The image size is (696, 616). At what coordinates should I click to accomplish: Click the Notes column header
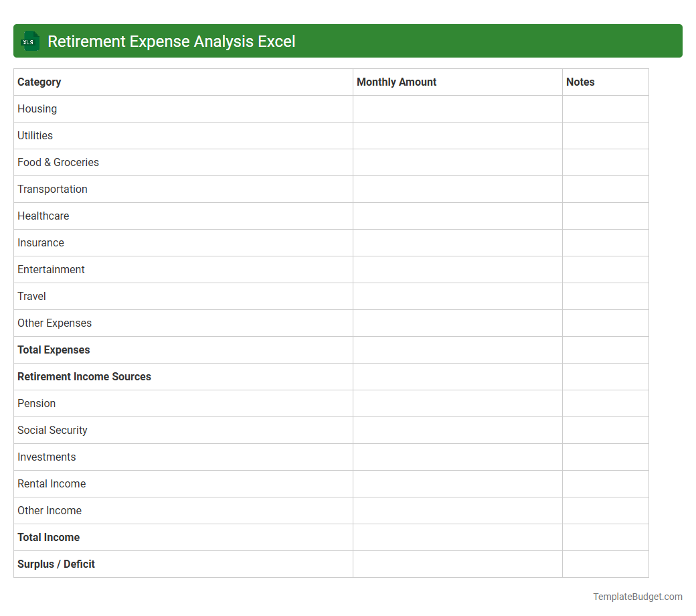point(580,82)
